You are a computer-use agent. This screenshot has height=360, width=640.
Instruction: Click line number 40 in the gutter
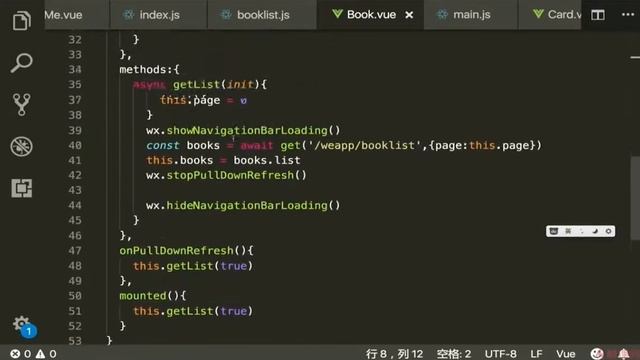(x=75, y=145)
